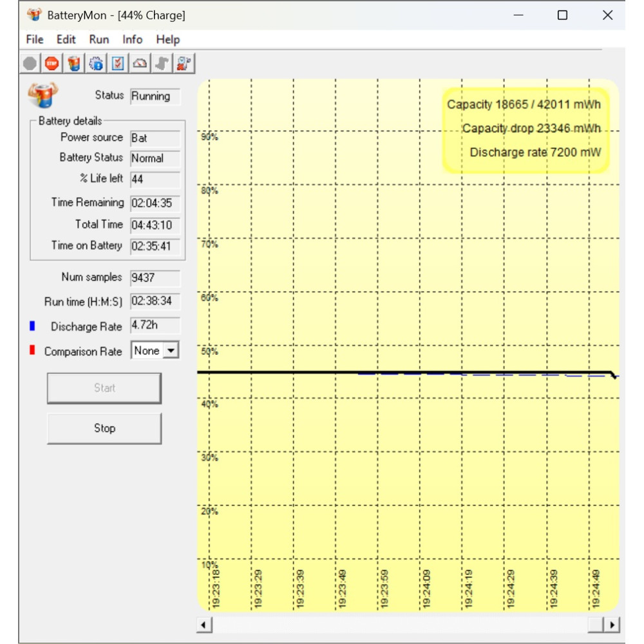This screenshot has width=644, height=644.
Task: Click the last toolbar icon with red X
Action: (184, 63)
